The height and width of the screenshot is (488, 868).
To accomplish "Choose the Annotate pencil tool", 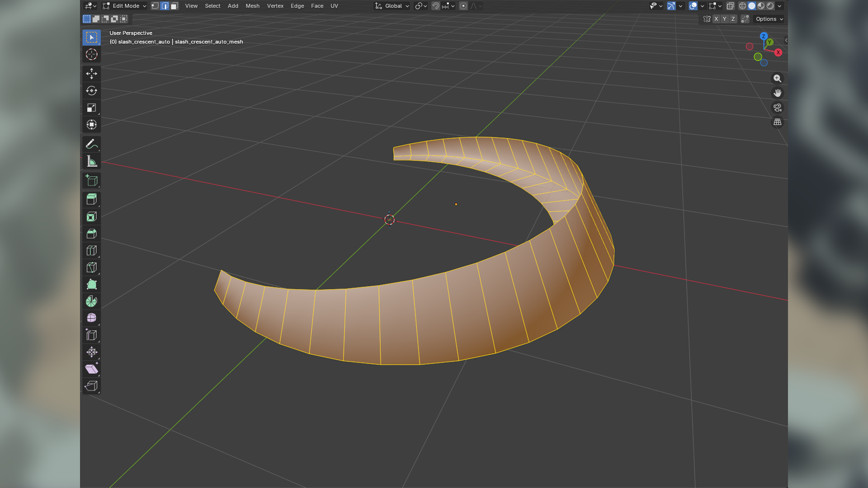I will [91, 144].
